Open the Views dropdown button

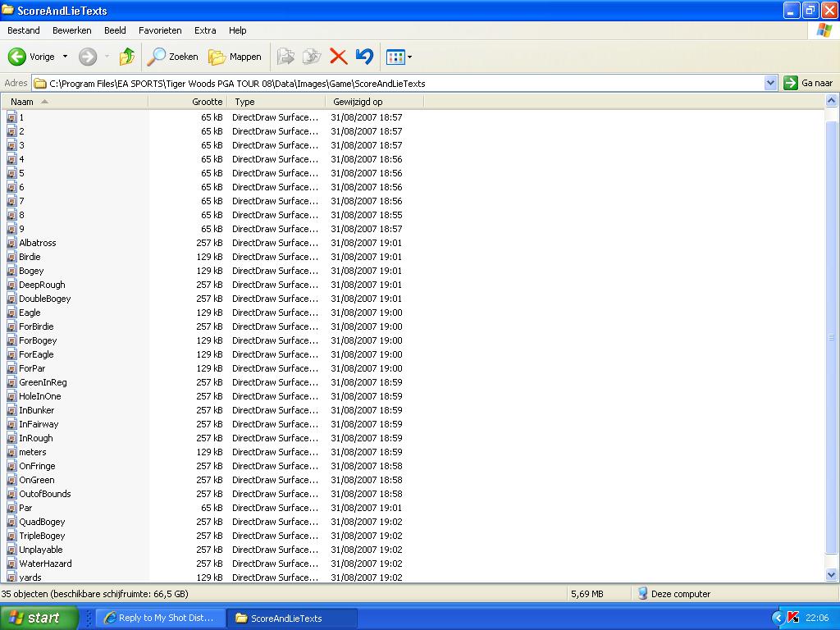(399, 57)
